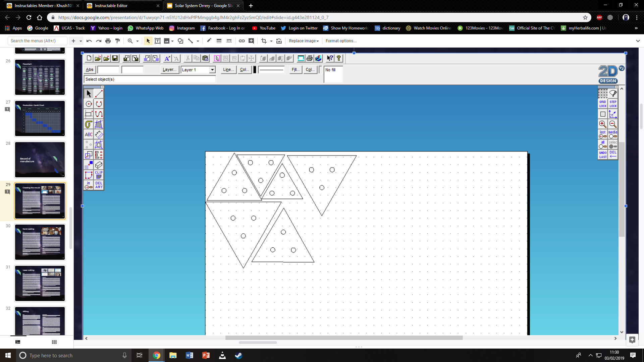Click the Add comment icon

251,41
